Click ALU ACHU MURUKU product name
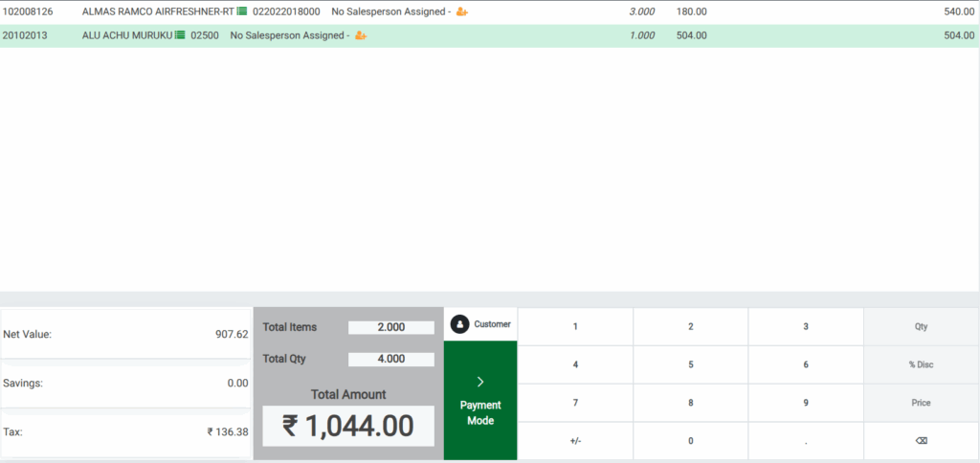The width and height of the screenshot is (980, 463). point(127,35)
